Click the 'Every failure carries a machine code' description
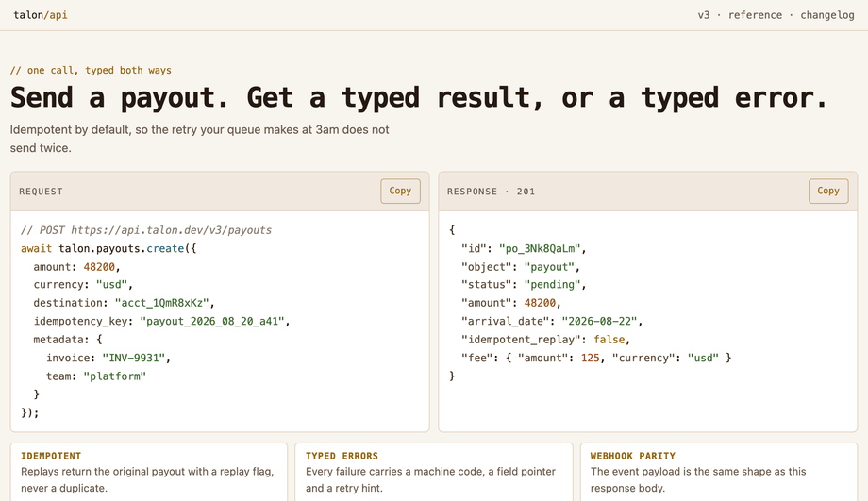 pyautogui.click(x=430, y=480)
